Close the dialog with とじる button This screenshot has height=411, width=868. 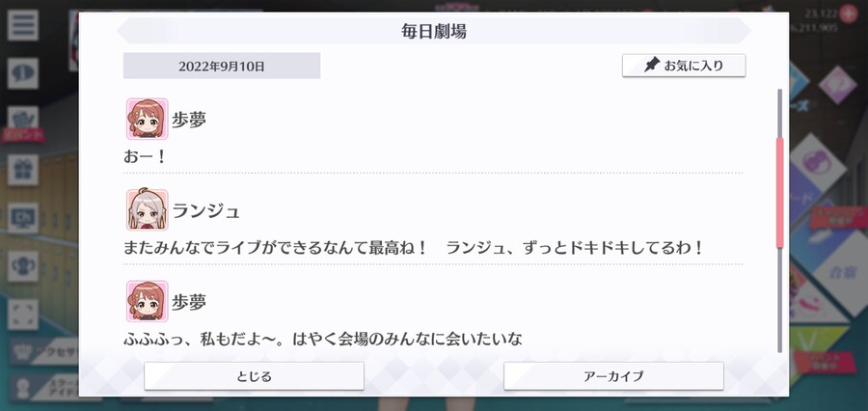pos(254,376)
